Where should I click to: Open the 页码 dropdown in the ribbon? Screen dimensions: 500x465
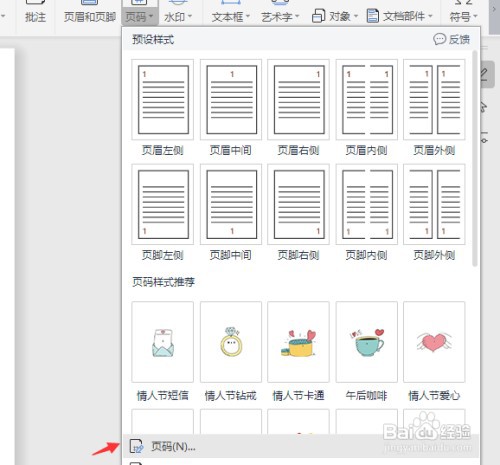point(139,17)
